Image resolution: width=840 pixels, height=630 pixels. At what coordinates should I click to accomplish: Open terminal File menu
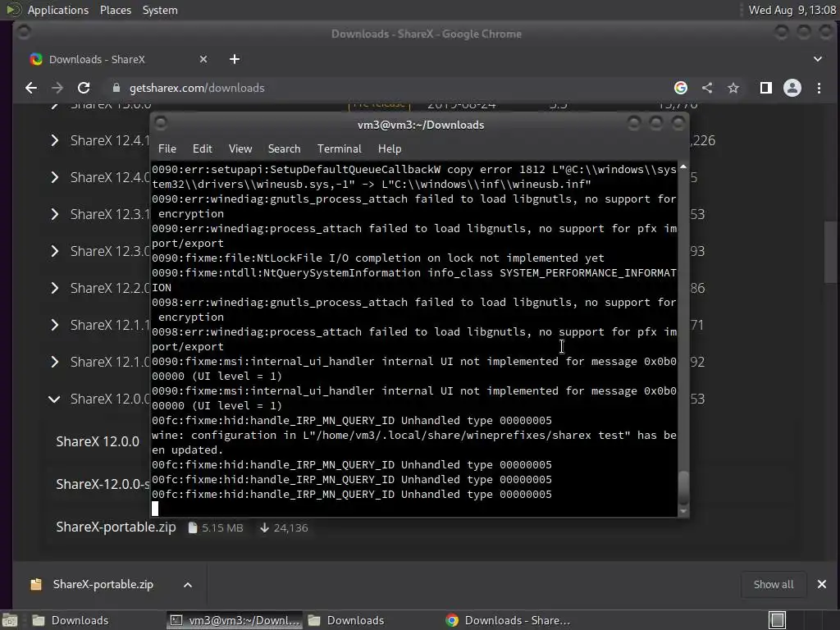tap(167, 149)
